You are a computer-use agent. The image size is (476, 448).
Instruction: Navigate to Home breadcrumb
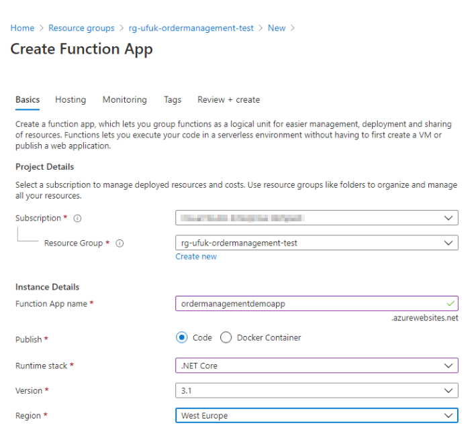pos(22,28)
